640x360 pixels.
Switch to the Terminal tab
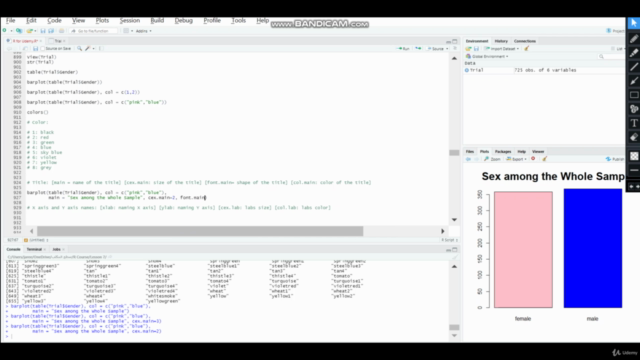click(34, 249)
